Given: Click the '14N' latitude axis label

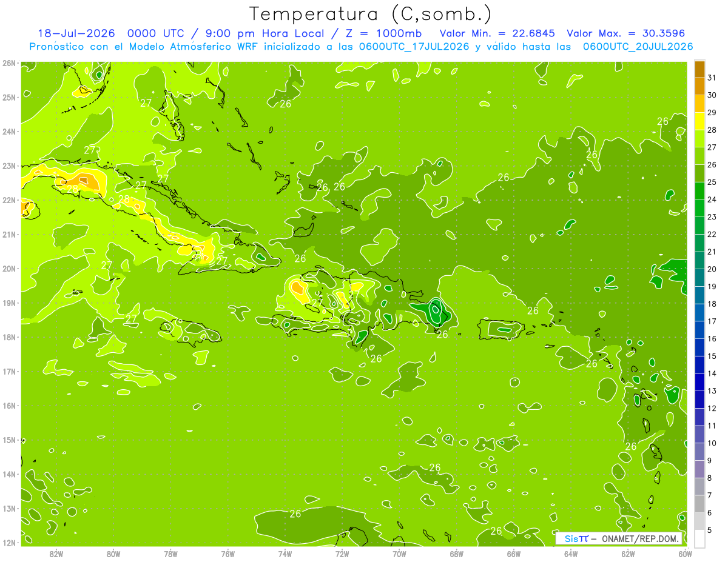Looking at the screenshot, I should (8, 474).
